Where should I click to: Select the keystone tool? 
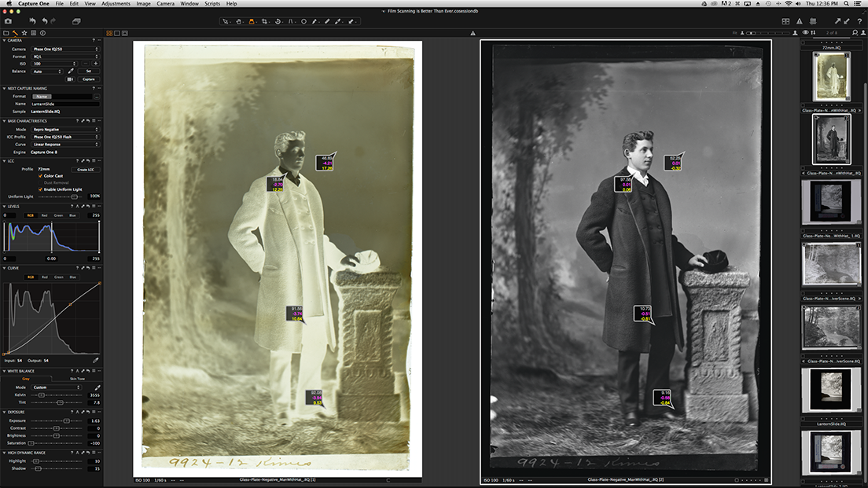click(x=291, y=21)
